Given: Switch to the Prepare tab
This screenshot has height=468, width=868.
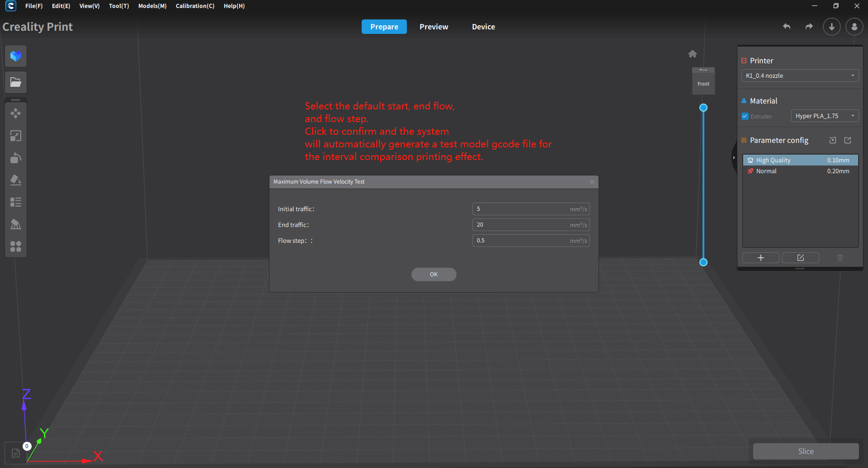Looking at the screenshot, I should (384, 27).
